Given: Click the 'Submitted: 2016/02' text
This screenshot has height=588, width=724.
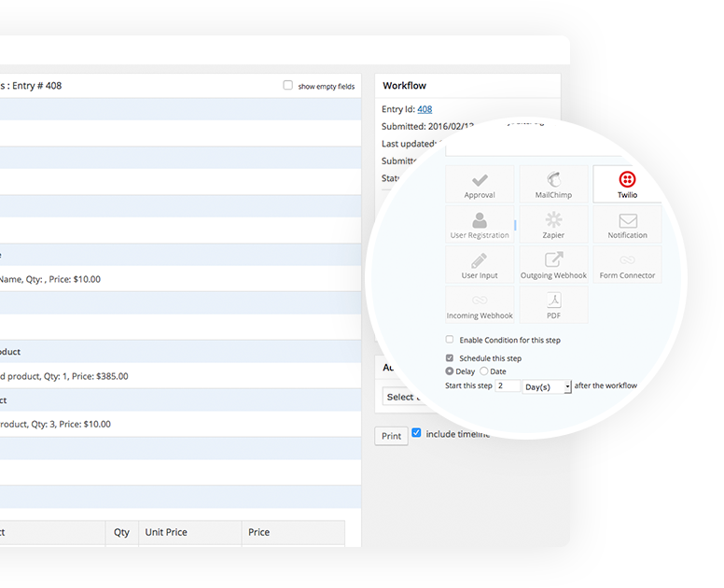Looking at the screenshot, I should tap(427, 127).
